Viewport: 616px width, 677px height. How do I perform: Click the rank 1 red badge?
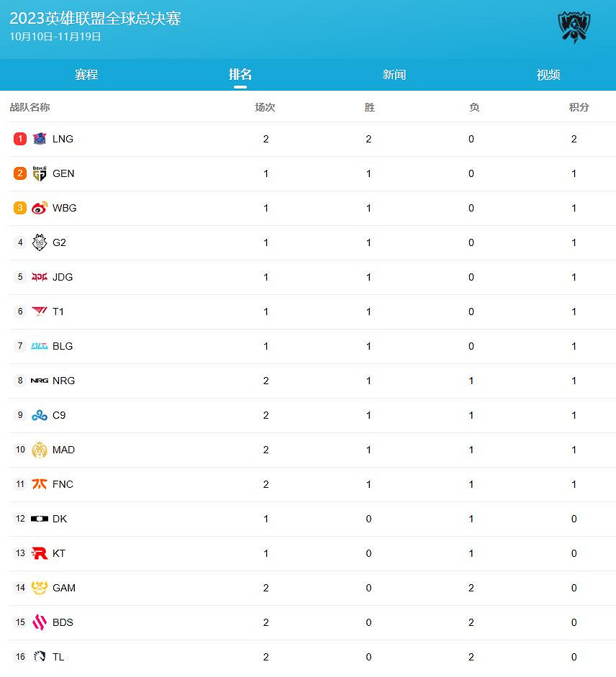(x=20, y=139)
